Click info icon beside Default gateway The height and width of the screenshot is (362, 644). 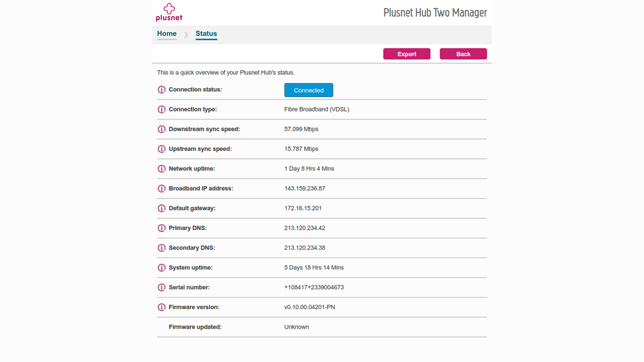pyautogui.click(x=162, y=209)
